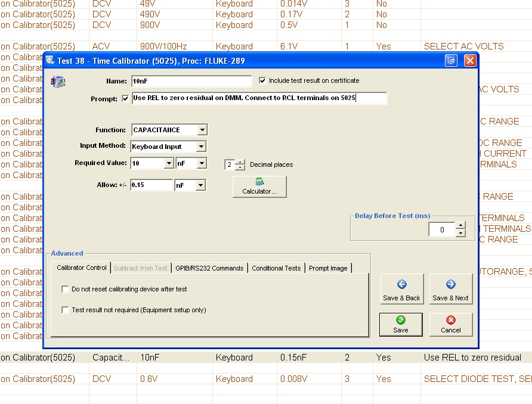This screenshot has height=404, width=532.
Task: Uncheck the Prompt checkbox
Action: tap(125, 98)
